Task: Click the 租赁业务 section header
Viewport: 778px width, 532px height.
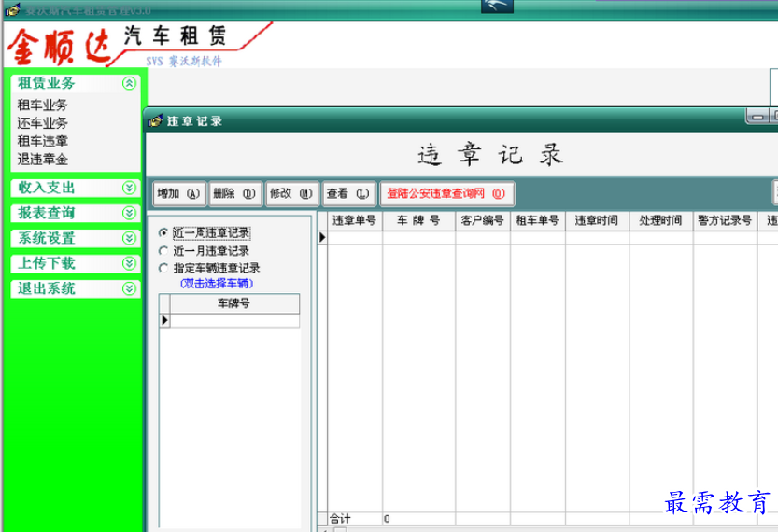Action: pyautogui.click(x=76, y=83)
